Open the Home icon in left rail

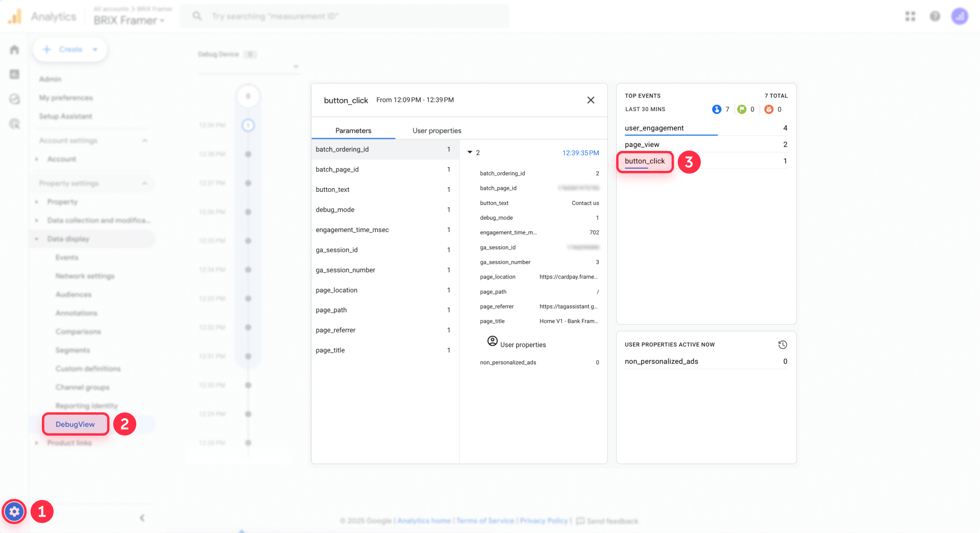(14, 49)
